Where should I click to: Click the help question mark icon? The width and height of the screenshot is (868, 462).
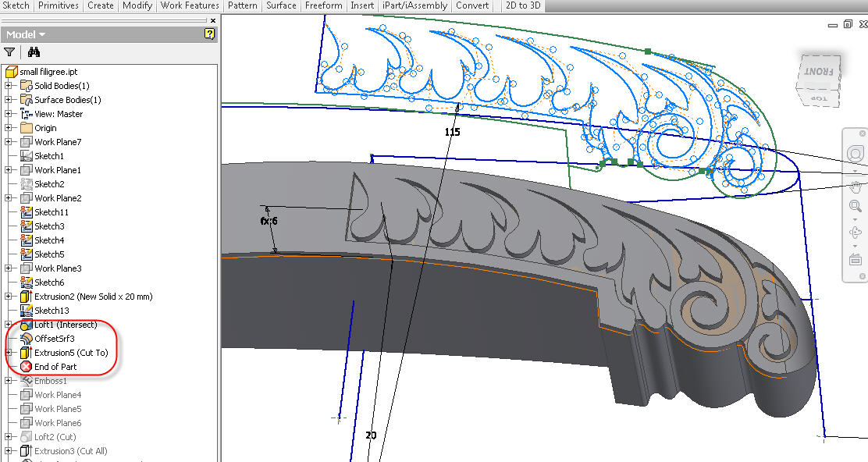coord(208,34)
